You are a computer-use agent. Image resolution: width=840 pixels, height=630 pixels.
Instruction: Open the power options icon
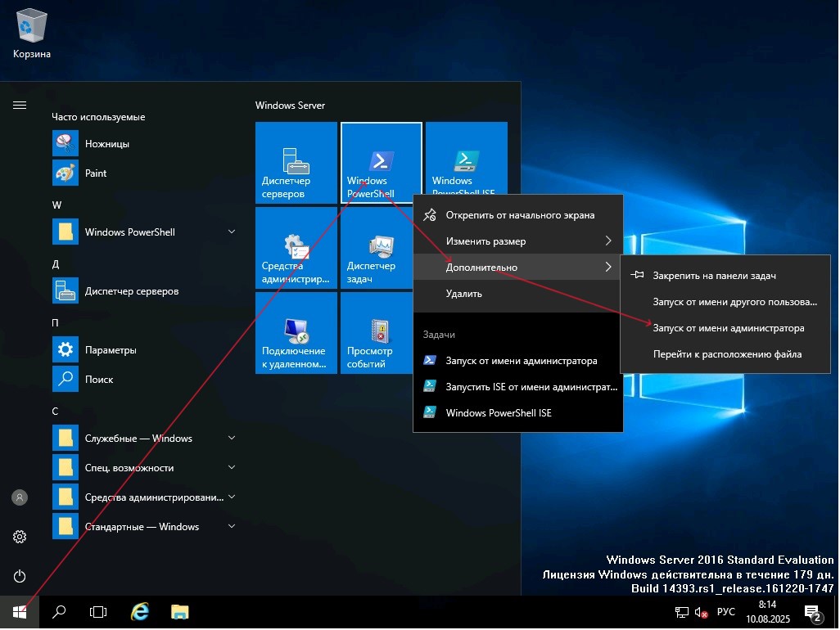tap(20, 576)
